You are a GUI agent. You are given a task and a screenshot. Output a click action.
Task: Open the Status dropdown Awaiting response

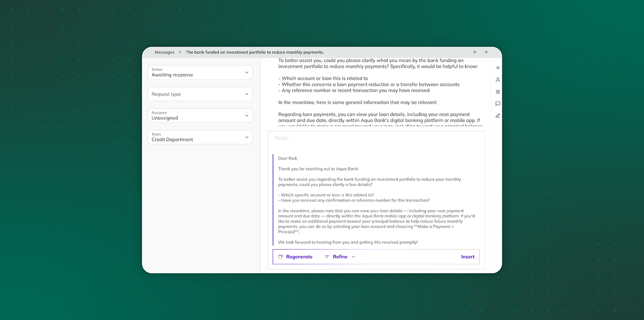[200, 73]
